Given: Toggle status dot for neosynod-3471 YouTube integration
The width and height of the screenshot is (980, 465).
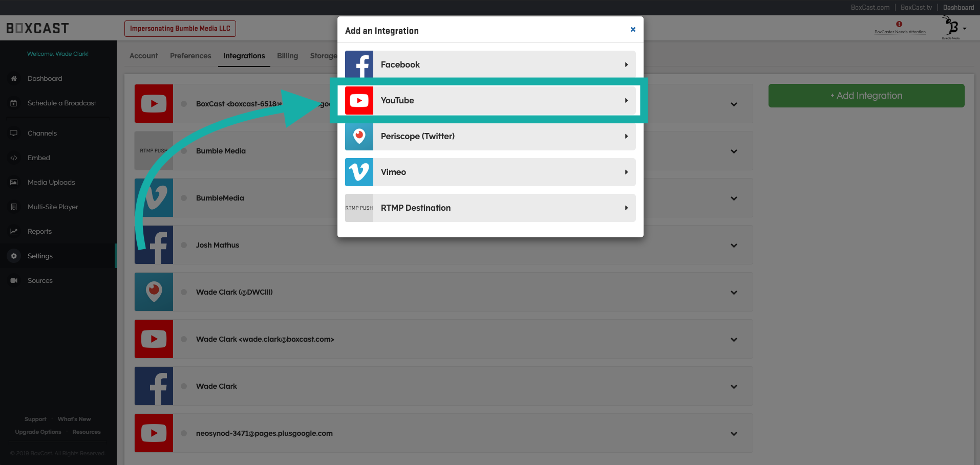Looking at the screenshot, I should click(184, 433).
